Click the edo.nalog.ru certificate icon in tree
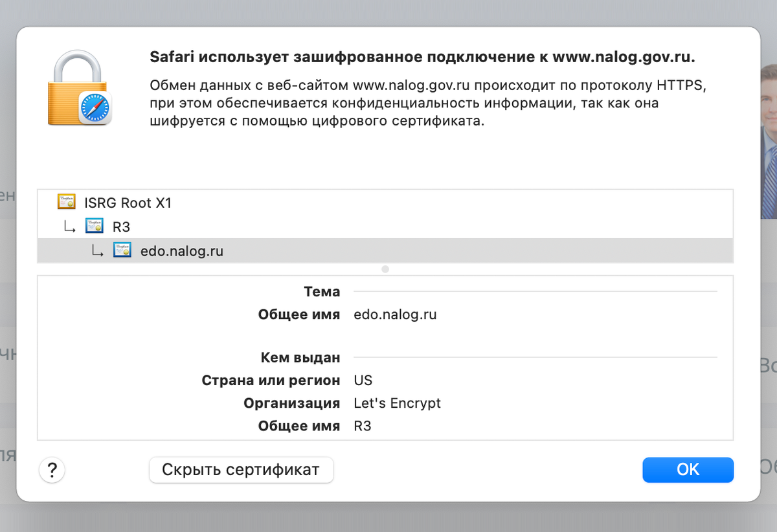The image size is (777, 532). point(122,251)
